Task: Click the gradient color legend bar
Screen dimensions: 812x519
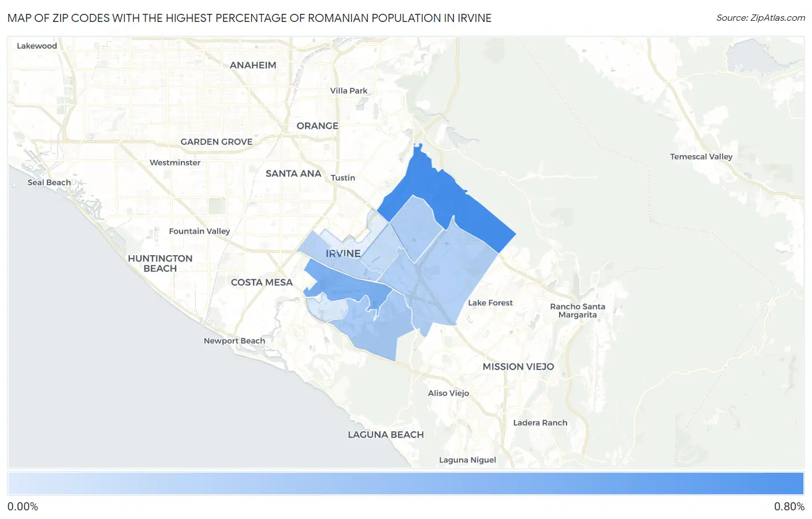Action: point(406,484)
